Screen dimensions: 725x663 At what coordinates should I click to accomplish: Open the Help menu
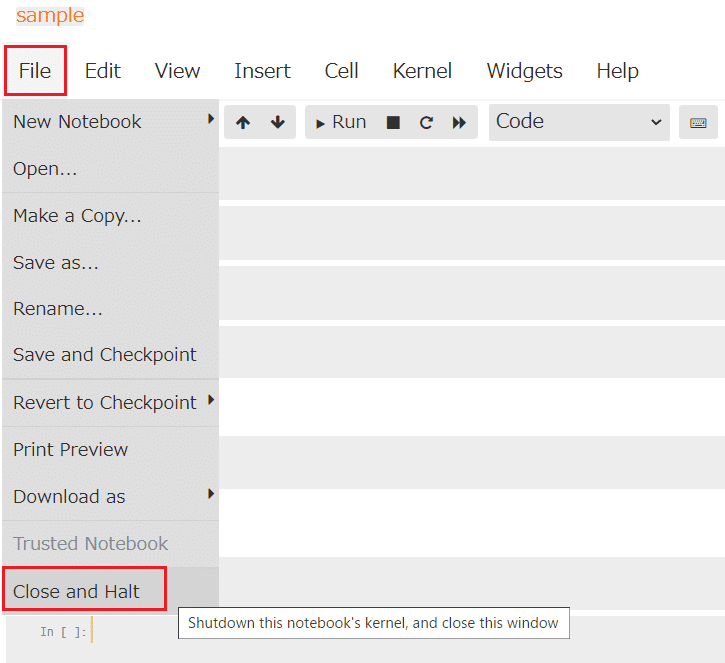click(x=617, y=71)
